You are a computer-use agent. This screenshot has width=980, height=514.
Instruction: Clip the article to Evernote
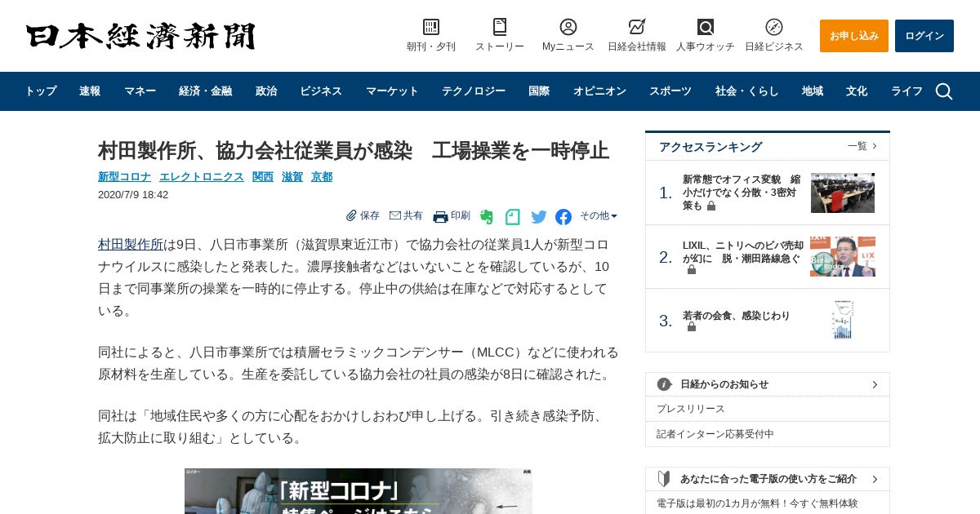pyautogui.click(x=487, y=217)
